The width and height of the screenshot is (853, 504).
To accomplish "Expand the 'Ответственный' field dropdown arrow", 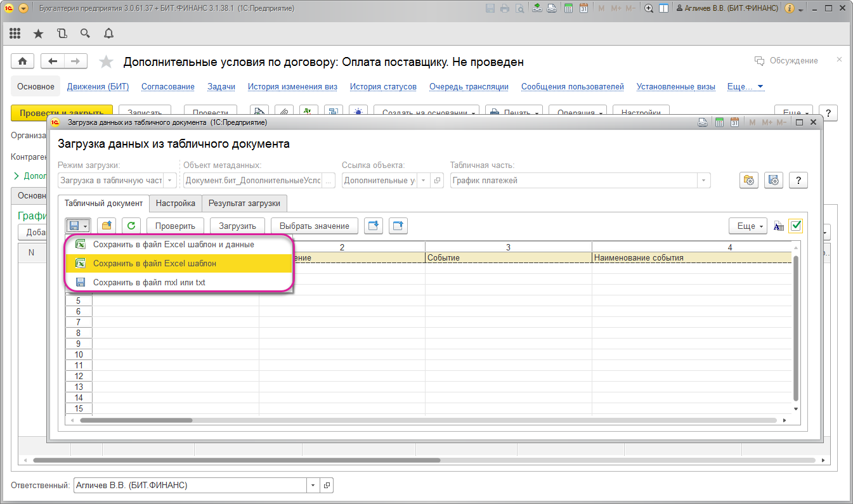I will point(313,486).
